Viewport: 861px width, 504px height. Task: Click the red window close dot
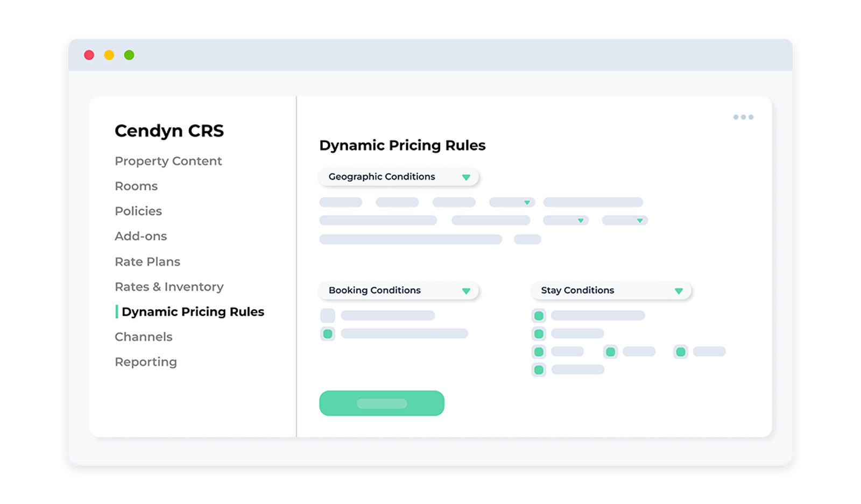pos(89,55)
